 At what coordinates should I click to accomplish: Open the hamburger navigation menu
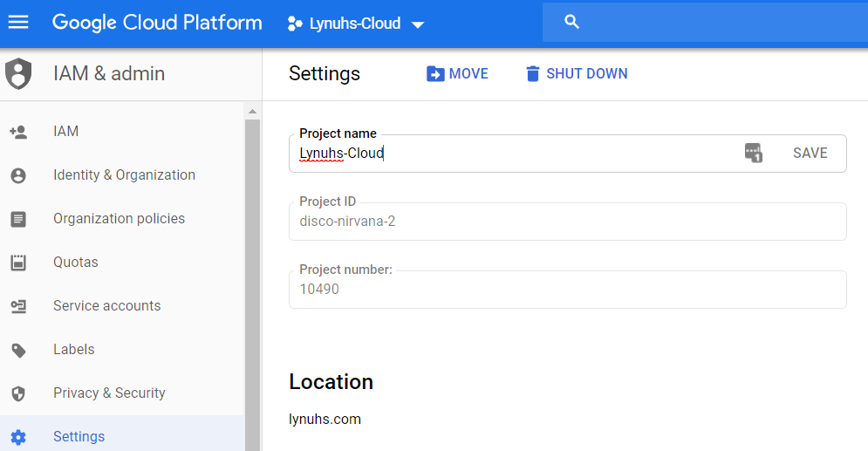[18, 22]
